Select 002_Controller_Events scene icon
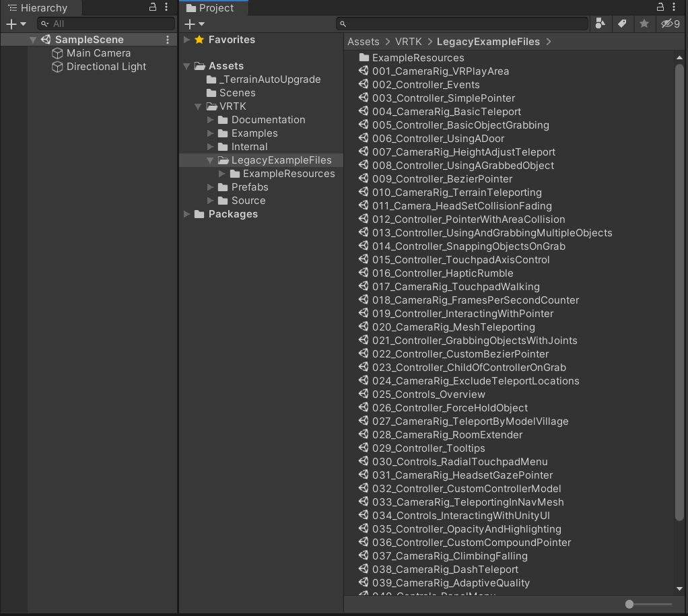The image size is (688, 616). (x=364, y=85)
